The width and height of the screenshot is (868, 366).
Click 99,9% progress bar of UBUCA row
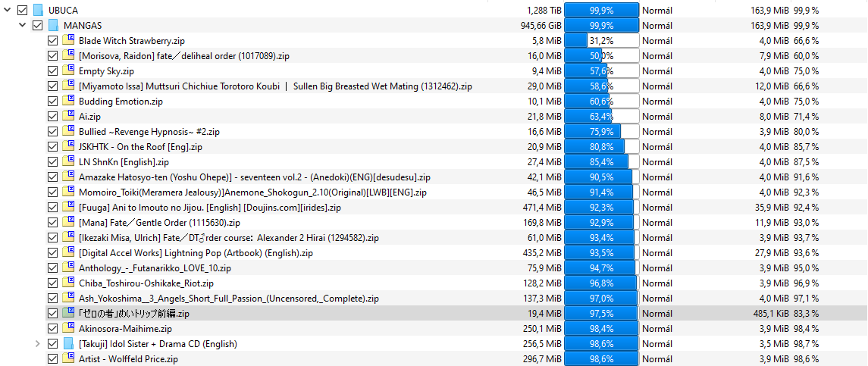click(x=601, y=11)
